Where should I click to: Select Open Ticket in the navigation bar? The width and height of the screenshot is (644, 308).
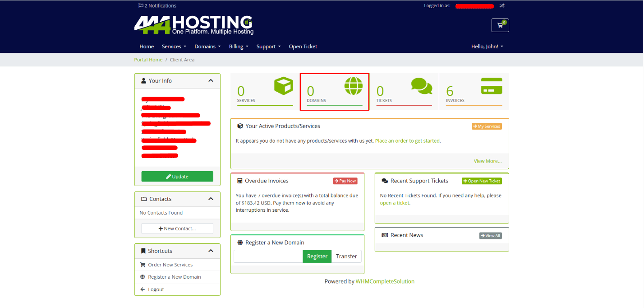(303, 47)
